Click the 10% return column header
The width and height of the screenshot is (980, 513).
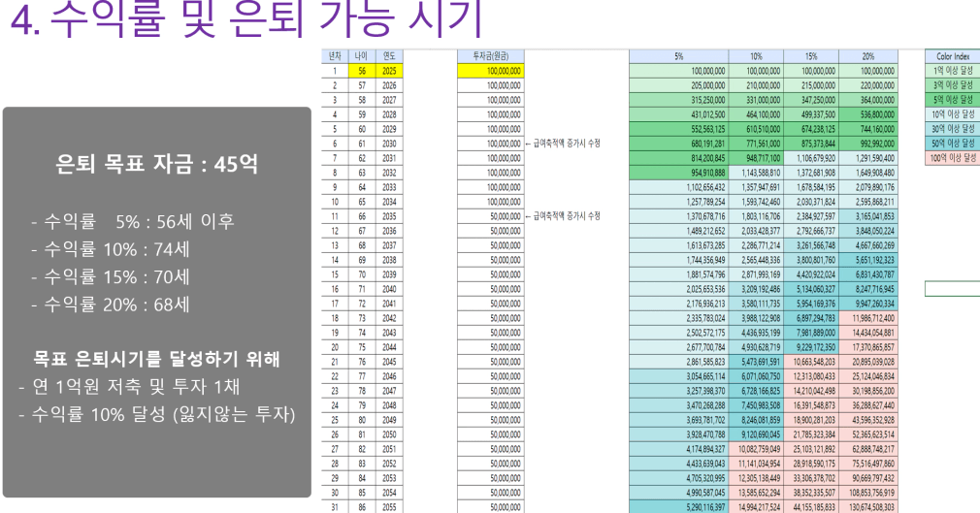click(756, 56)
